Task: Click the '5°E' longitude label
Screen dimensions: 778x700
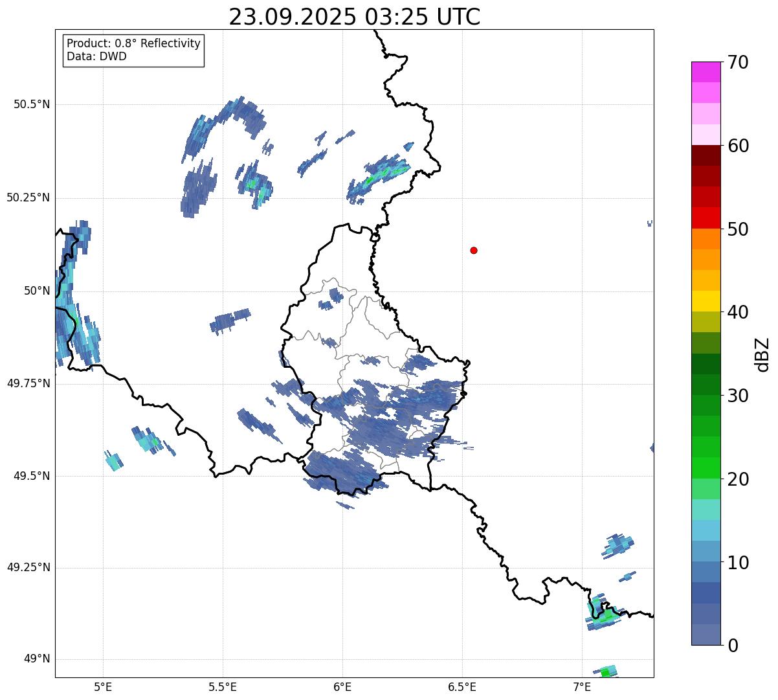Action: (103, 687)
